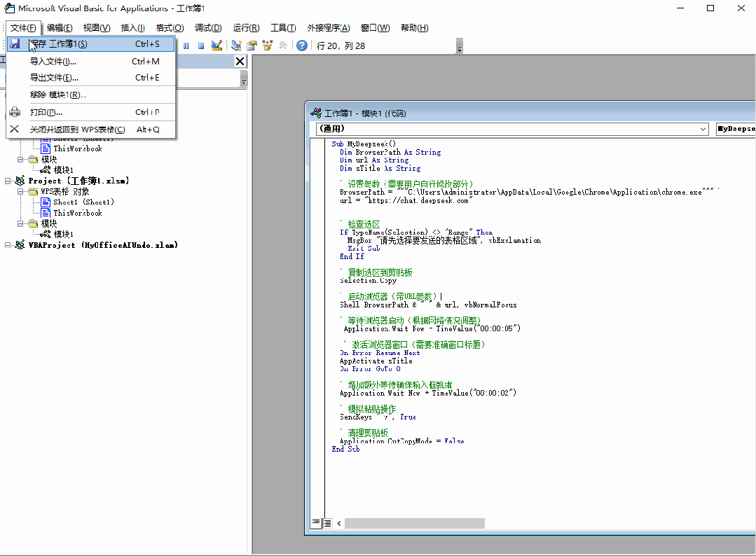Click the Break (pause) toolbar icon
The width and height of the screenshot is (756, 556).
point(186,46)
